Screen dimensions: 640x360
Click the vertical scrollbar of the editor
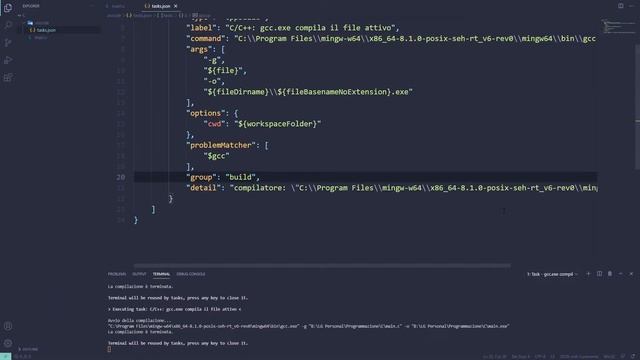click(637, 106)
